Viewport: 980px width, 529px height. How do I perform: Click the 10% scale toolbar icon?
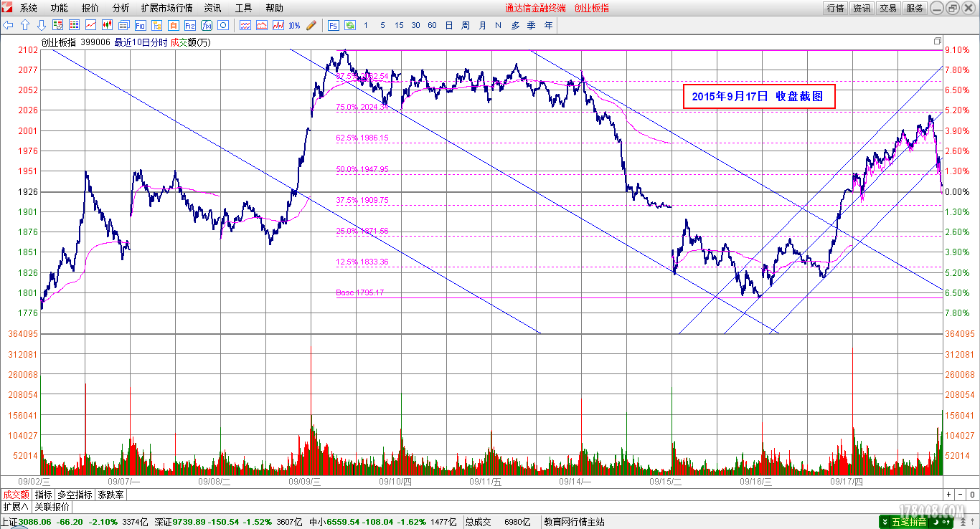[x=294, y=25]
